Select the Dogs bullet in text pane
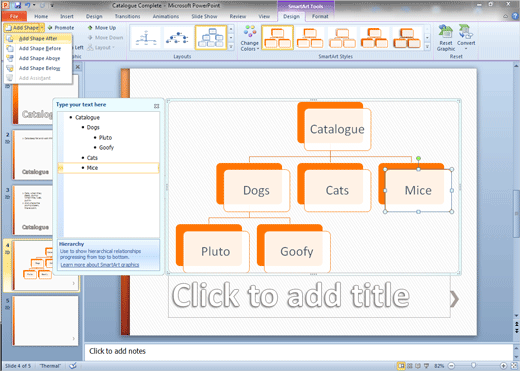 pyautogui.click(x=93, y=127)
